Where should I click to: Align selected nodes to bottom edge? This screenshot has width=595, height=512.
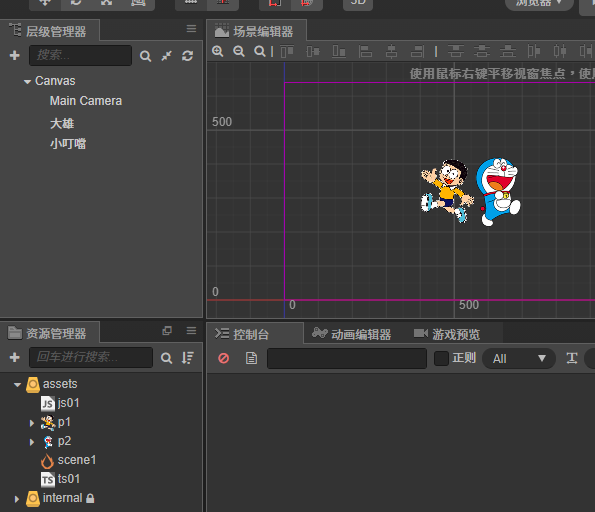(x=339, y=51)
